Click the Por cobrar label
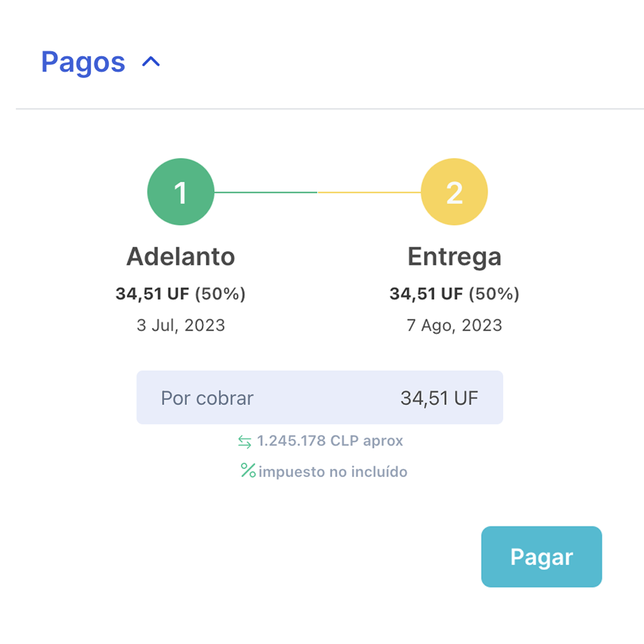This screenshot has width=644, height=644. (207, 398)
